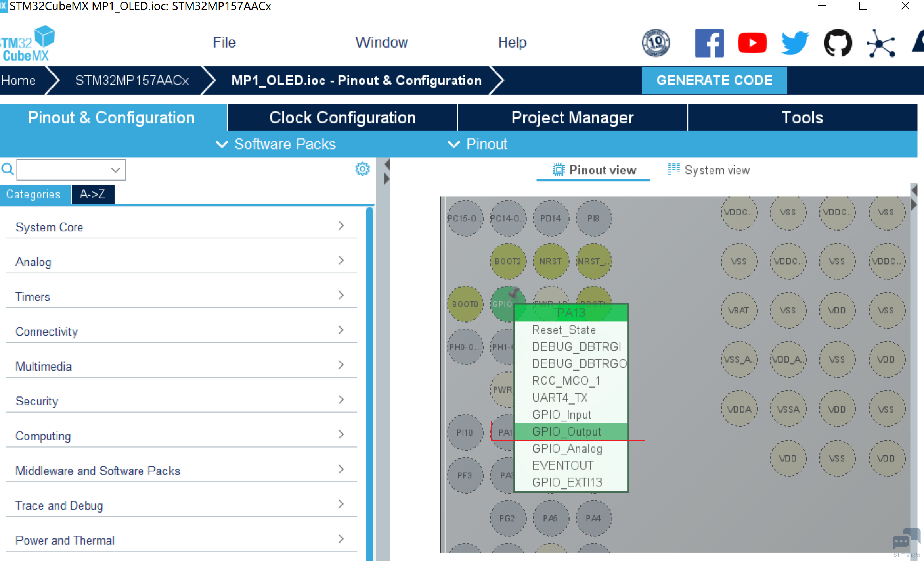Open the Help menu
The image size is (924, 561).
click(512, 42)
